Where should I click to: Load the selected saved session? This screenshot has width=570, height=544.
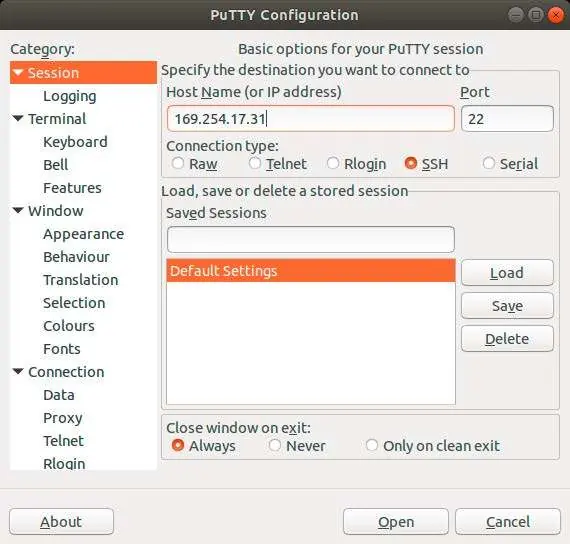point(507,273)
